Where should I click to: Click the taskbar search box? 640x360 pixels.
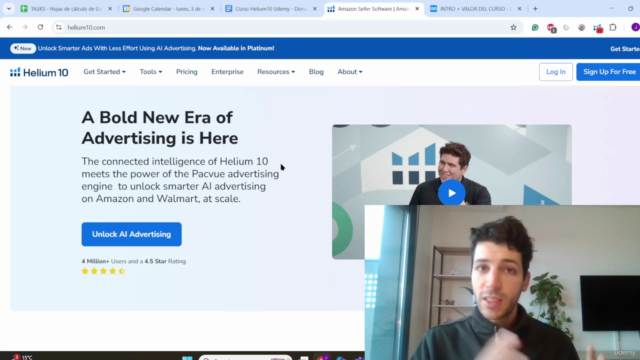pos(245,358)
